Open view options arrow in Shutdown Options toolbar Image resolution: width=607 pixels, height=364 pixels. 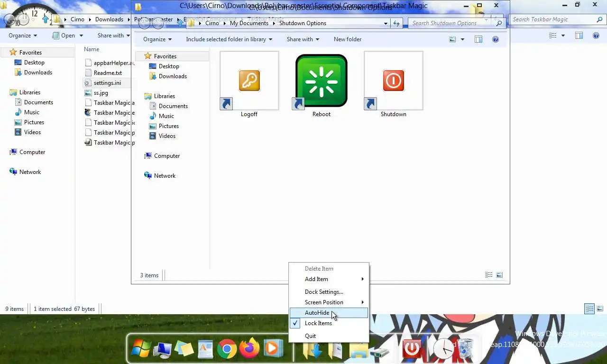(x=462, y=39)
